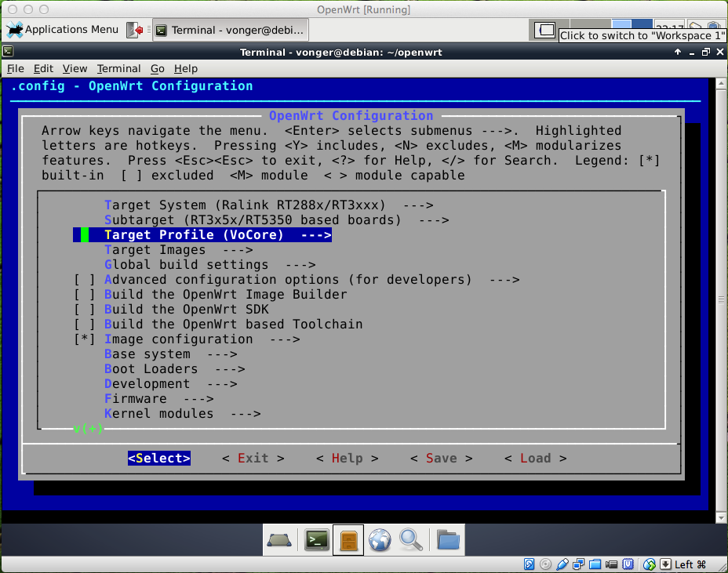This screenshot has height=573, width=728.
Task: Switch to the Terminal task button in the panel
Action: coord(231,30)
